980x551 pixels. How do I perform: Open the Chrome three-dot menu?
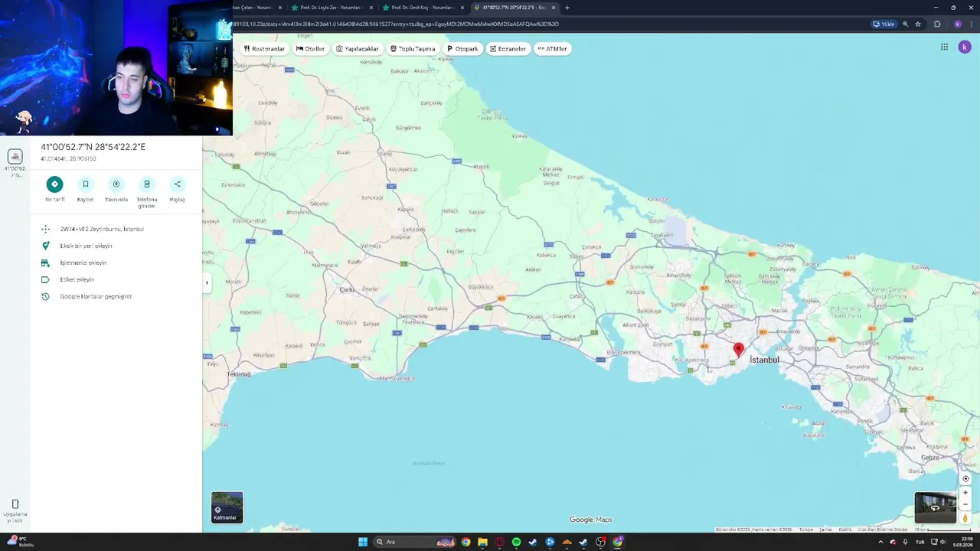pyautogui.click(x=971, y=24)
